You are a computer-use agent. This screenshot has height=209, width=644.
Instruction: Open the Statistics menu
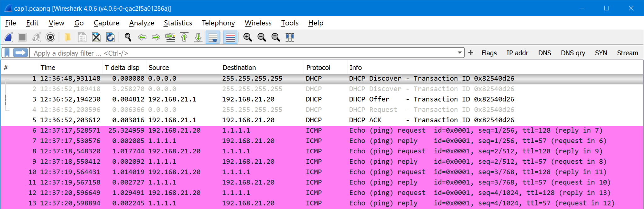pos(178,23)
